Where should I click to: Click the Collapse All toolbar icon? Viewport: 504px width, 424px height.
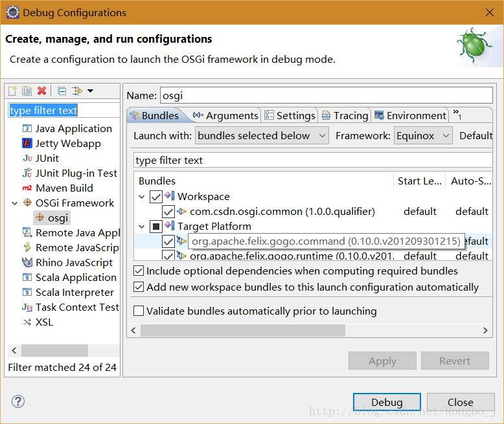[x=62, y=91]
